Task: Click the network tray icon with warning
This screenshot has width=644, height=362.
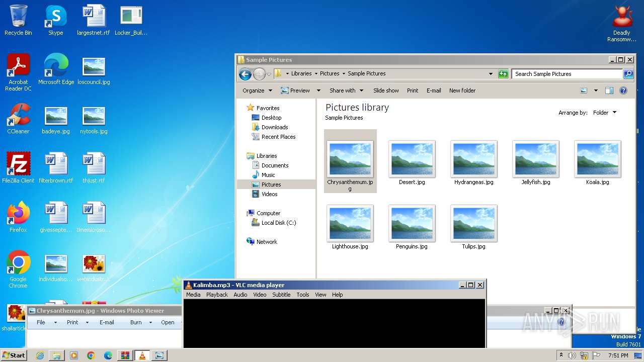Action: [x=584, y=355]
